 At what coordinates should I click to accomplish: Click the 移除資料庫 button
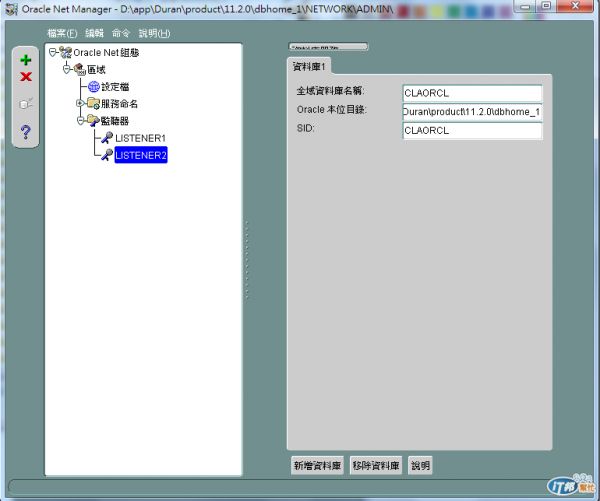376,465
